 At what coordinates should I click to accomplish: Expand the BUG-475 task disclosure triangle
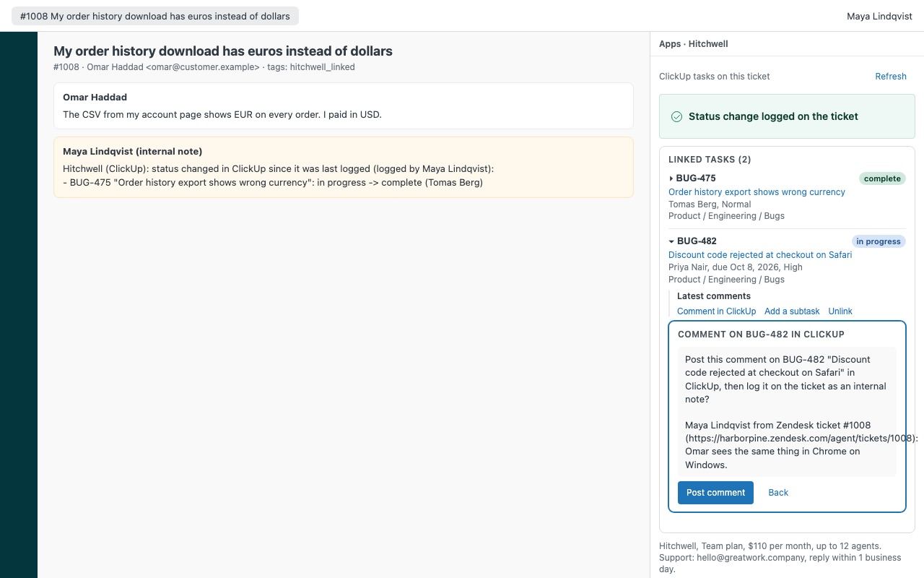tap(671, 178)
